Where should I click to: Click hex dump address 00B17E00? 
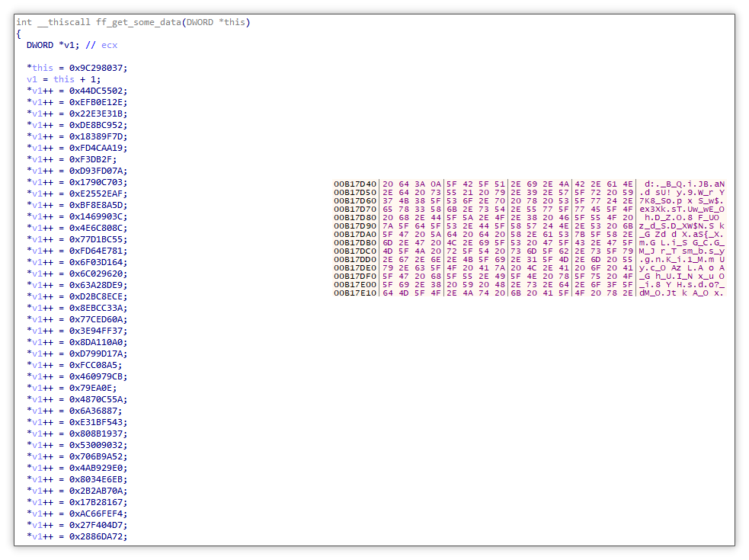point(355,284)
